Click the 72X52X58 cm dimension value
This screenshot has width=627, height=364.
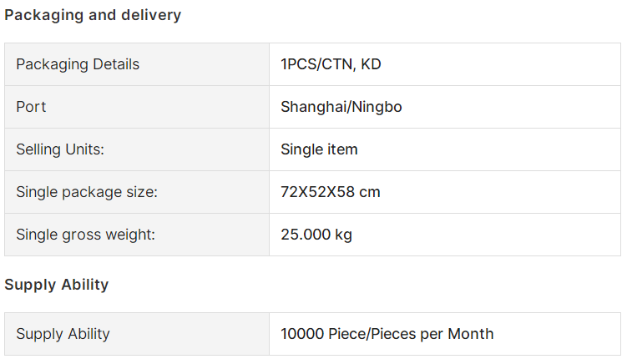coord(331,192)
